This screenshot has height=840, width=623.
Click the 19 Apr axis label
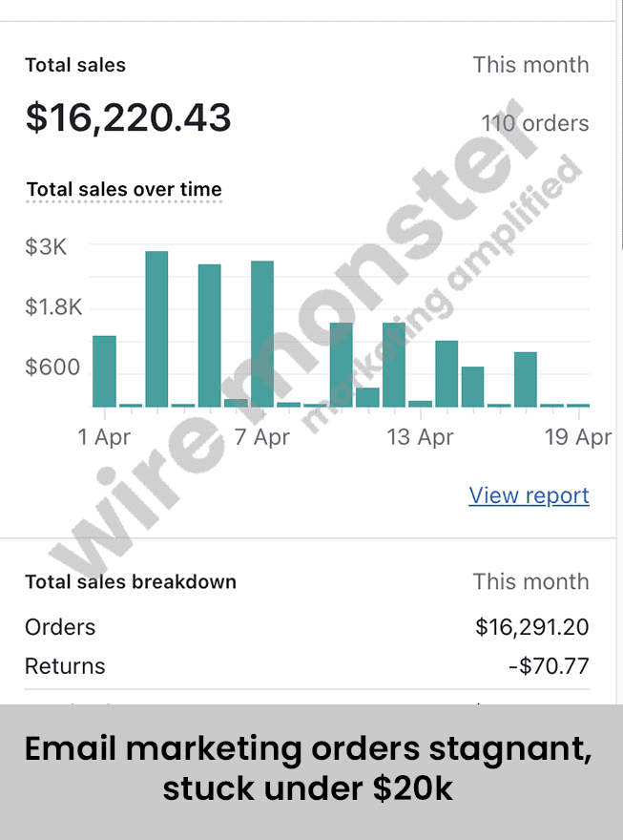tap(578, 437)
